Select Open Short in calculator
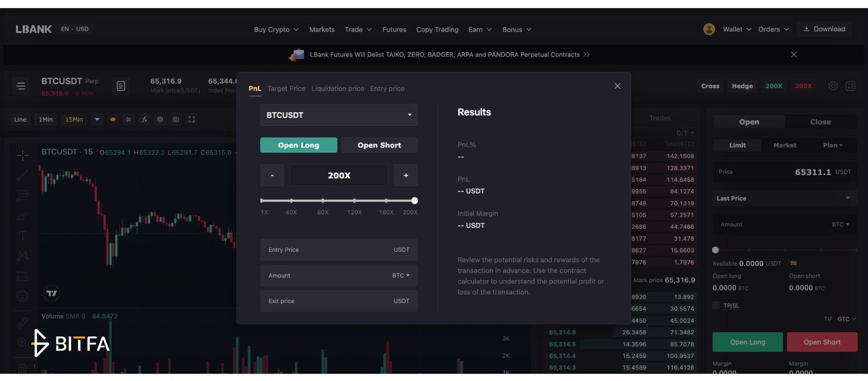This screenshot has width=868, height=381. coord(379,145)
